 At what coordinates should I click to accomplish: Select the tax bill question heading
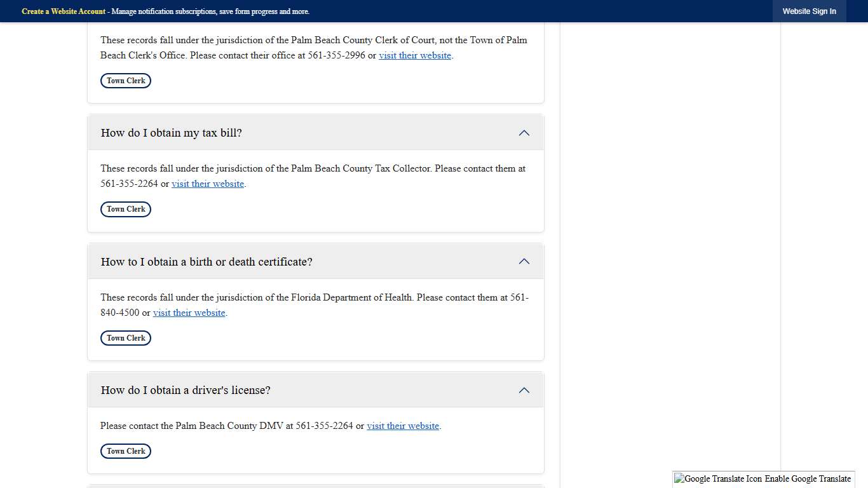pyautogui.click(x=171, y=133)
